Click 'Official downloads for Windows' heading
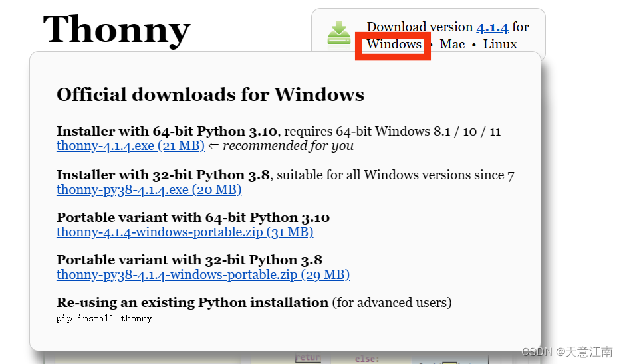 pyautogui.click(x=210, y=94)
